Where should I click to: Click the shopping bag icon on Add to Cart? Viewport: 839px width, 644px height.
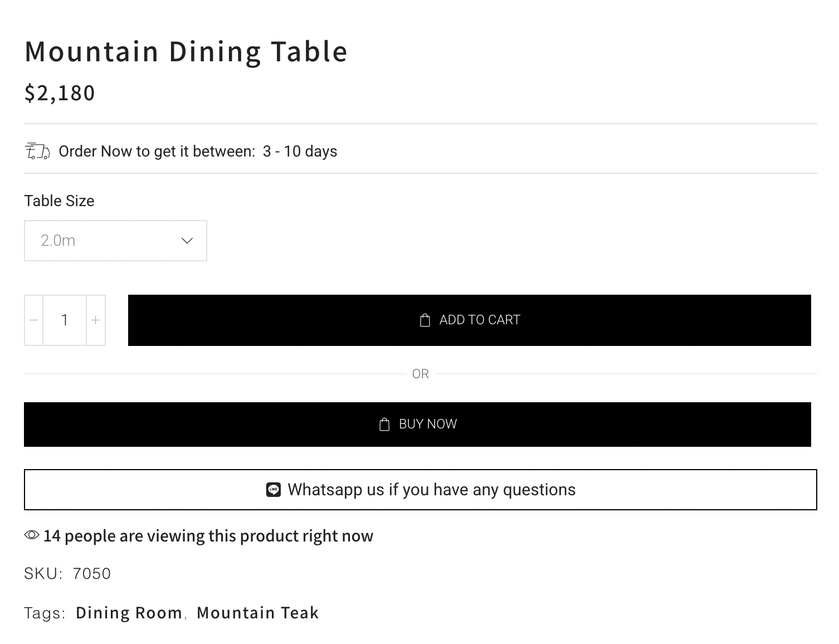click(425, 320)
